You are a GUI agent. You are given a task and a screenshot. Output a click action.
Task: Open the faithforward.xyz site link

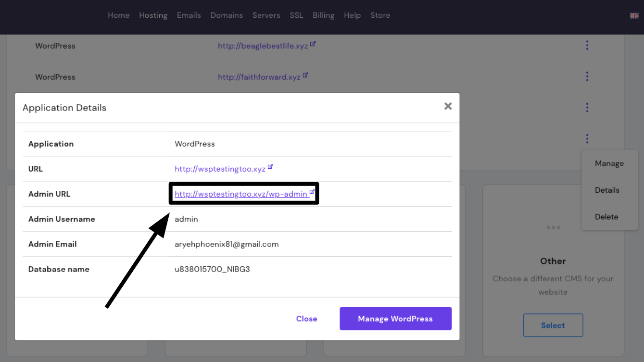[259, 77]
